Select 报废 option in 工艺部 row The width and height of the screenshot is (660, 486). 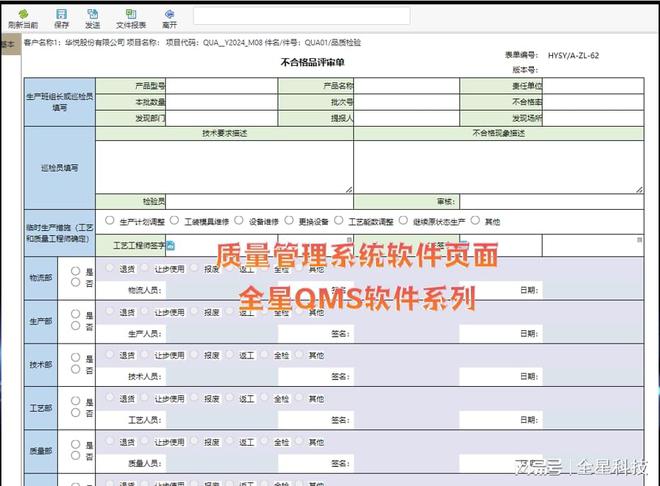[194, 398]
